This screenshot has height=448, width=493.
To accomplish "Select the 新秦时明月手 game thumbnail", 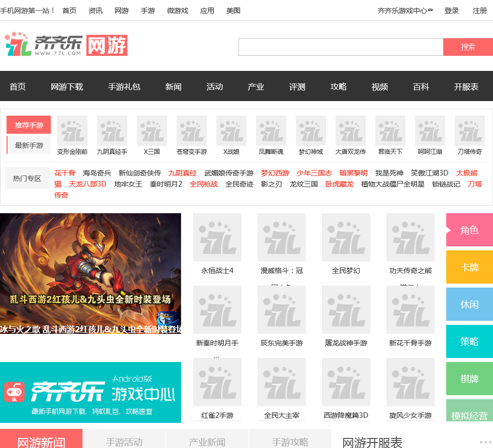I will click(217, 309).
